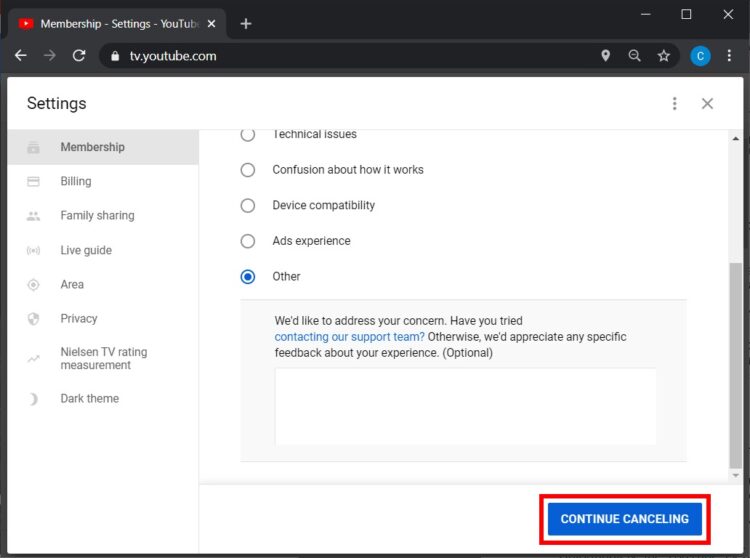Open Dark theme setting
Screen dimensions: 750x558
tap(103, 399)
